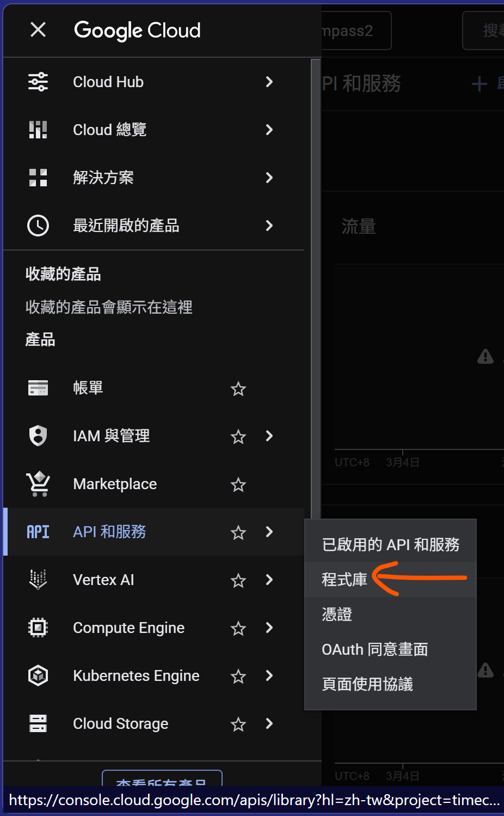Click the billing card icon
The image size is (504, 816).
pyautogui.click(x=38, y=388)
